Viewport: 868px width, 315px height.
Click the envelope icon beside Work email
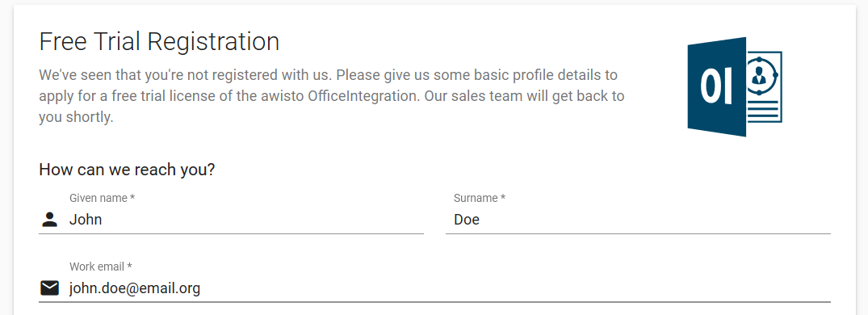pos(50,288)
